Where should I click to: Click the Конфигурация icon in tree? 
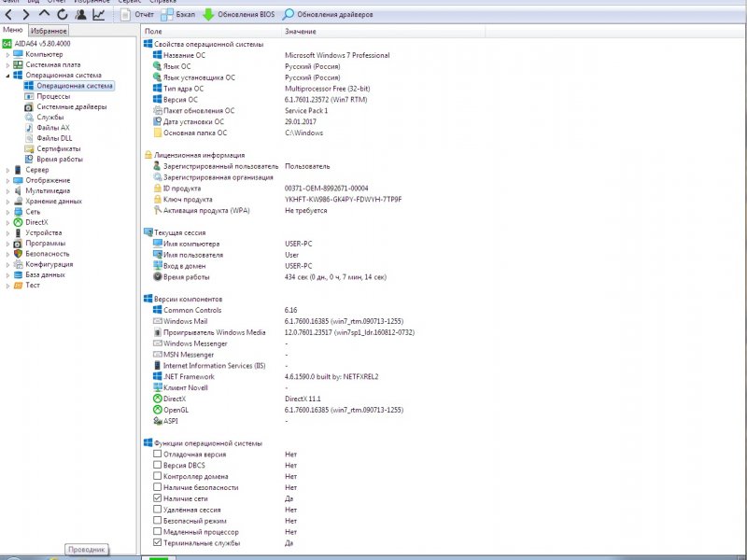click(18, 264)
